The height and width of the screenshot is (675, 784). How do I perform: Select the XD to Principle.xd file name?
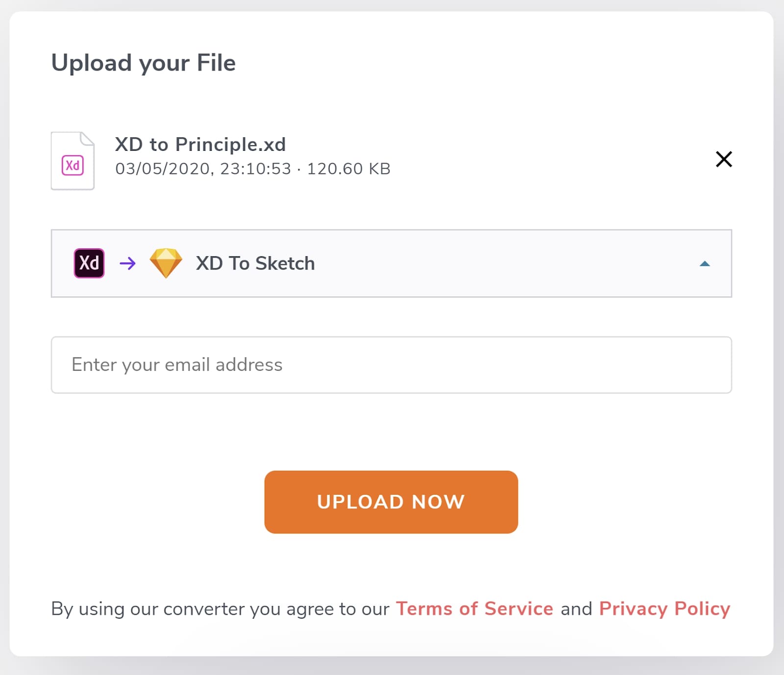[200, 145]
